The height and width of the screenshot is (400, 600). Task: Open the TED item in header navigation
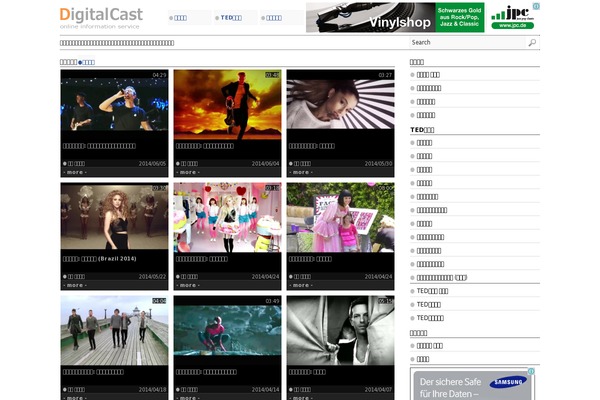point(231,18)
